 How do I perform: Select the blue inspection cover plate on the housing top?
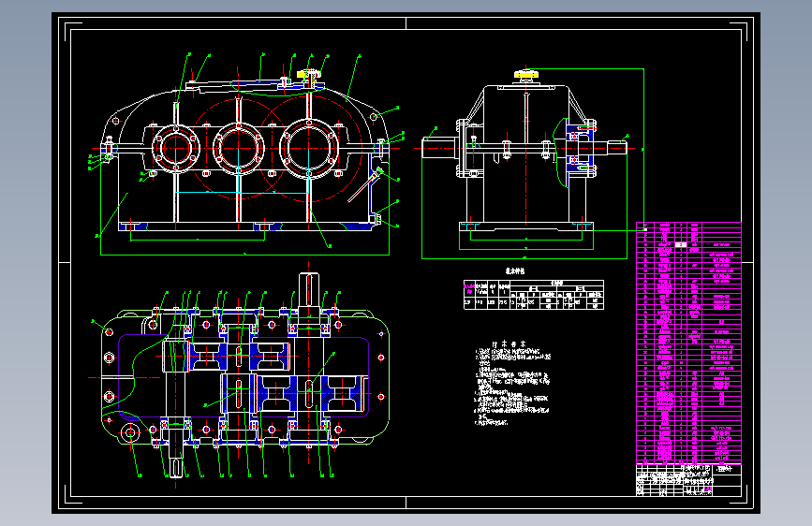[261, 83]
